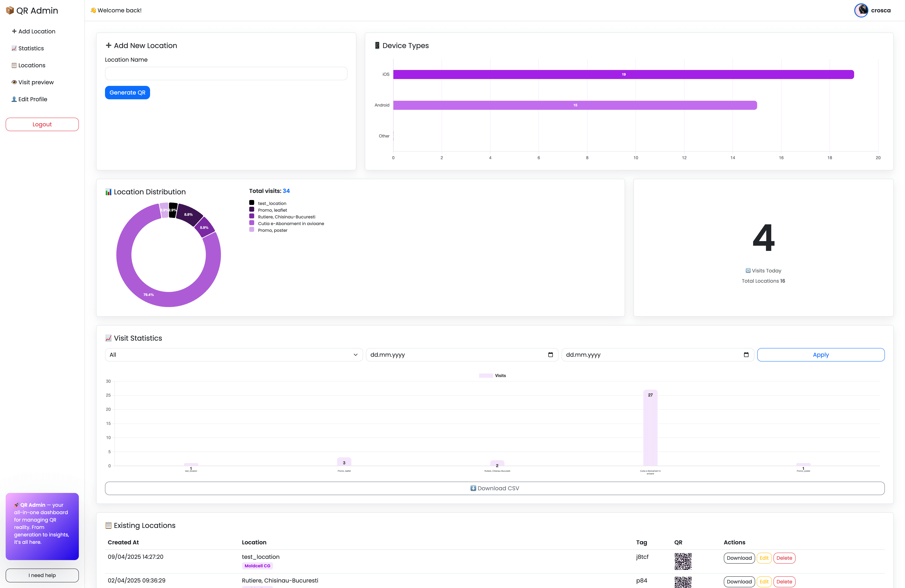Expand the All locations filter dropdown

click(233, 355)
